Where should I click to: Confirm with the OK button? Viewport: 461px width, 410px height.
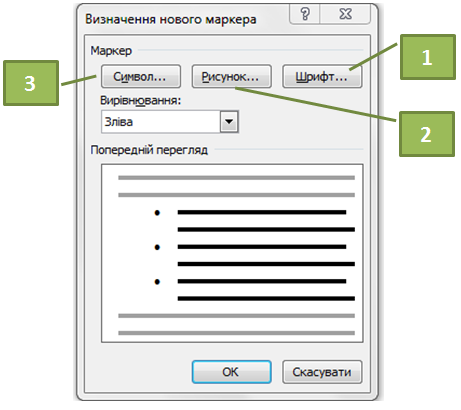[x=232, y=372]
